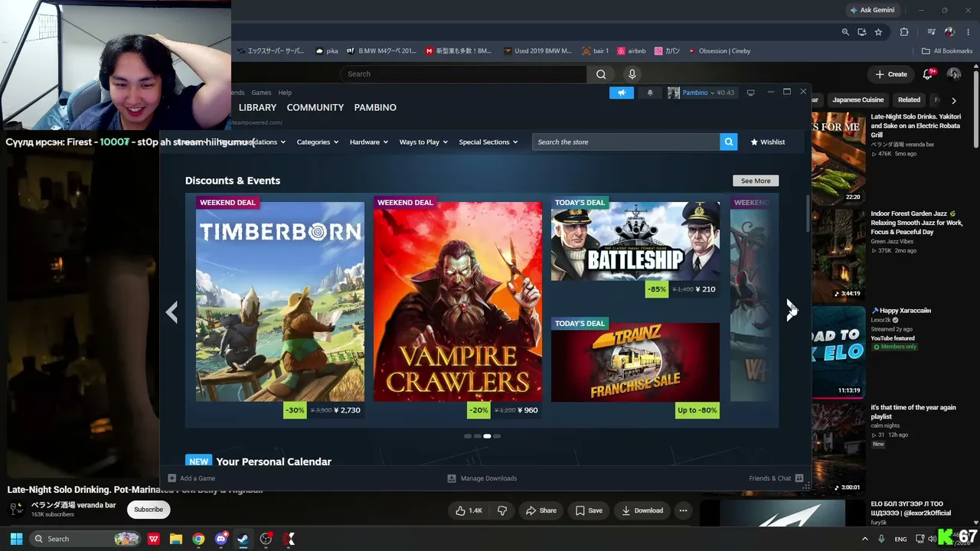Click the Windows taskbar Search box
This screenshot has width=980, height=551.
[x=86, y=539]
